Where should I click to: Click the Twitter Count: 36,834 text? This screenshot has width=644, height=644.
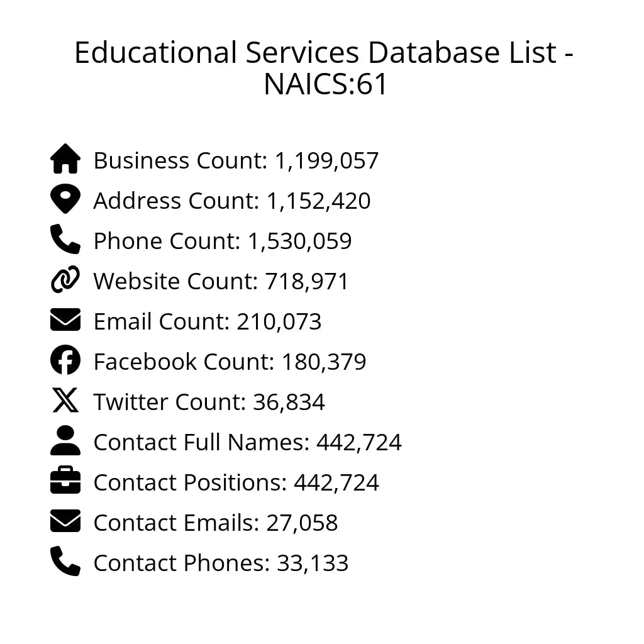pos(209,402)
